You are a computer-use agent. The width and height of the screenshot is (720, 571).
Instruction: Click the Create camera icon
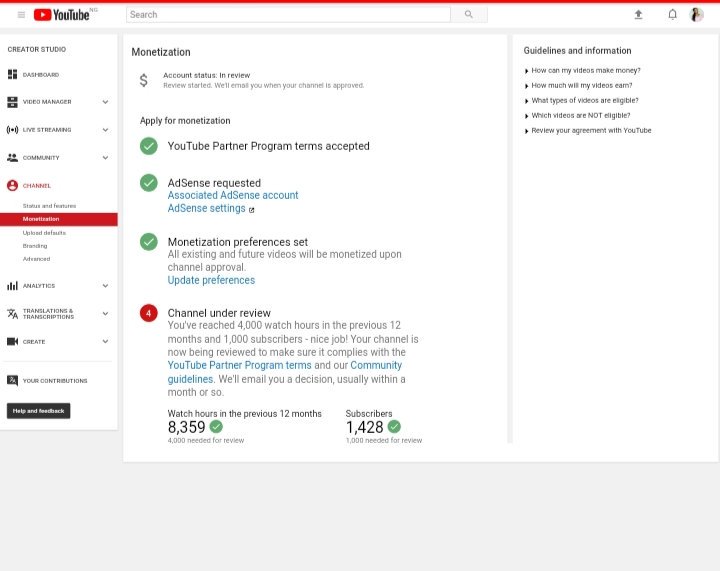click(12, 341)
